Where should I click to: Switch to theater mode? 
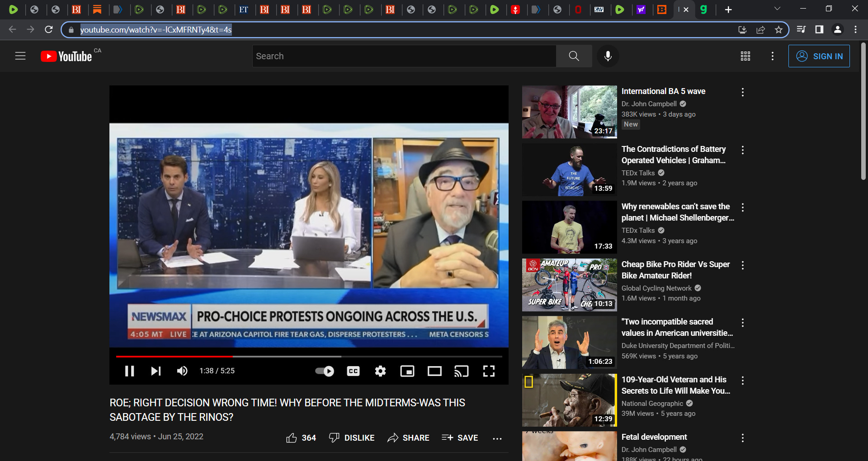pos(434,371)
